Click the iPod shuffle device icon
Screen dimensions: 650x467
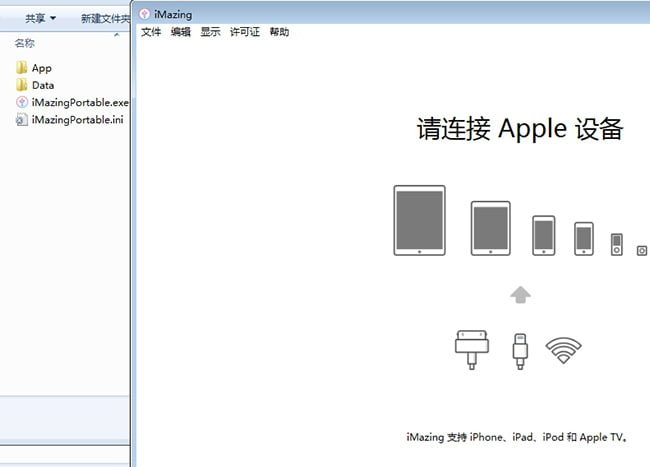642,250
